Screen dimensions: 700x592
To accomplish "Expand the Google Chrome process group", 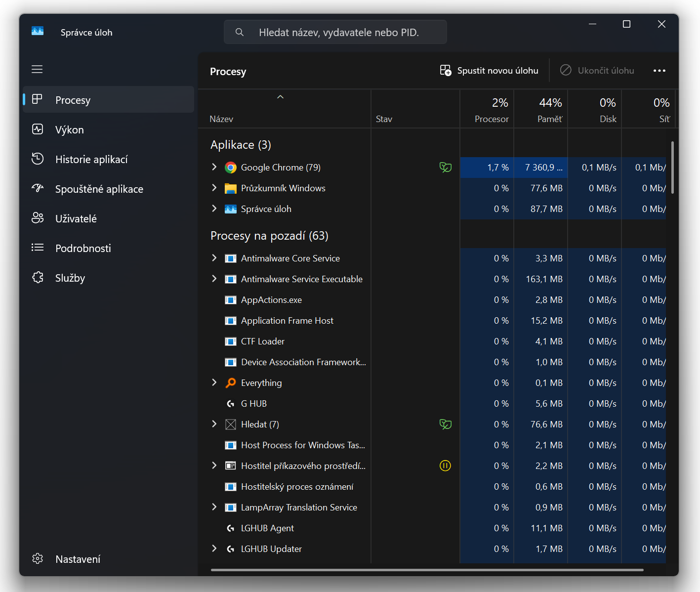I will click(x=214, y=167).
